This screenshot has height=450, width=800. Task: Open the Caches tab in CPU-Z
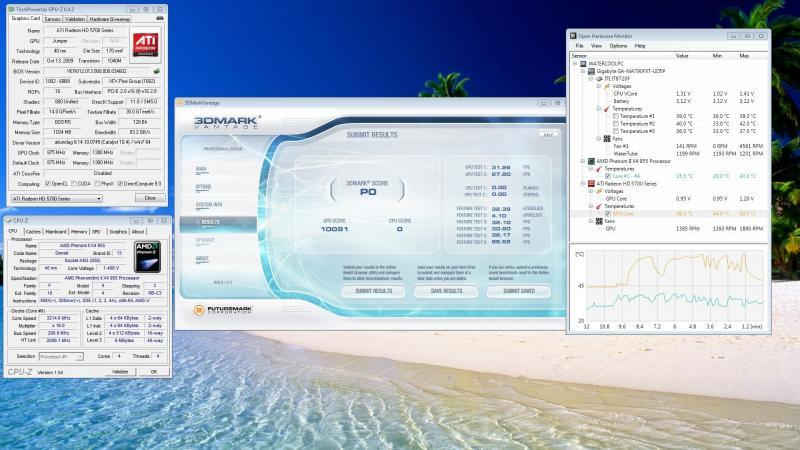coord(33,232)
